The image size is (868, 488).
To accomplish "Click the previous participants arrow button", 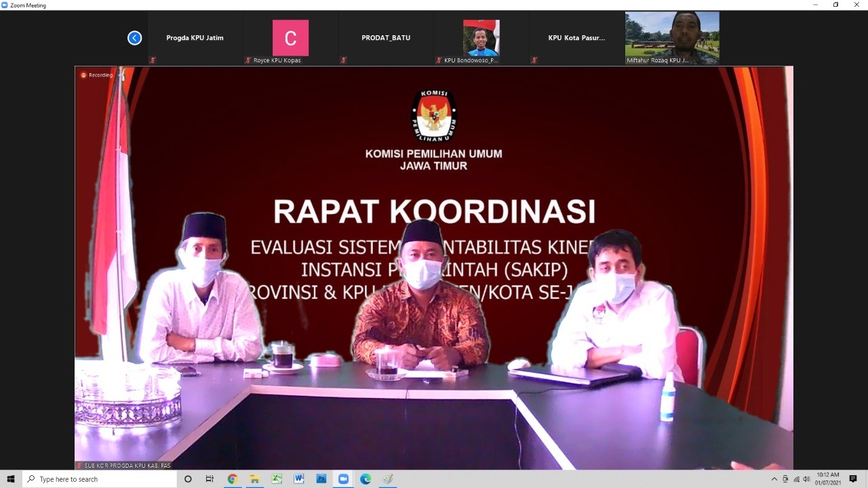I will (134, 38).
